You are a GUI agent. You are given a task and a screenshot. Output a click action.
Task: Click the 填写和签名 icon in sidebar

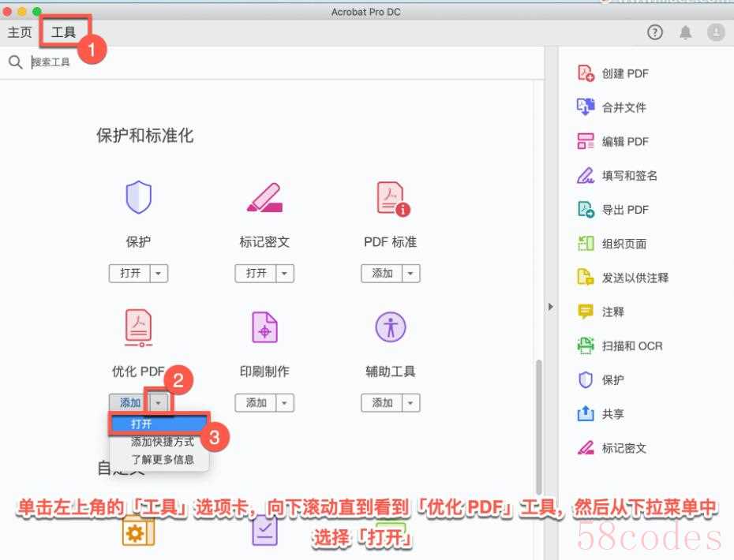click(586, 175)
